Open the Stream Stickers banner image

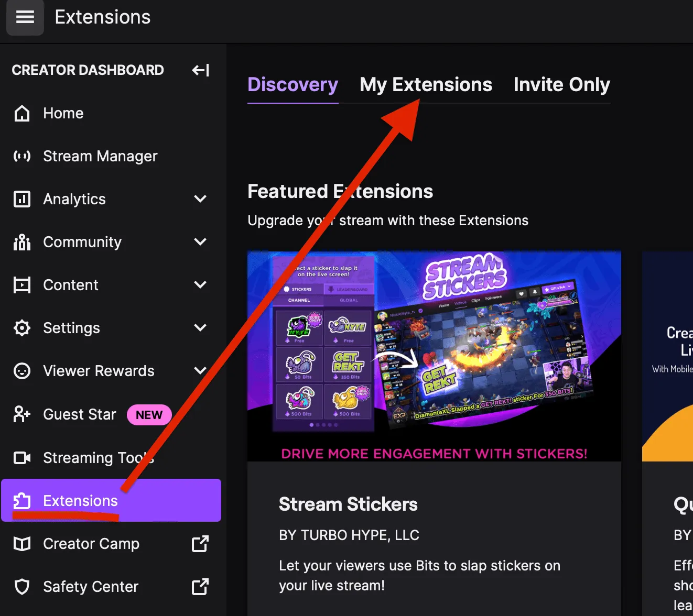(x=434, y=356)
